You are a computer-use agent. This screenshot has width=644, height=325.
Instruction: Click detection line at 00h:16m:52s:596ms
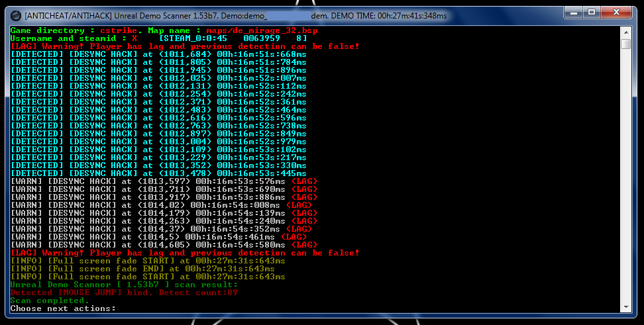(x=158, y=118)
